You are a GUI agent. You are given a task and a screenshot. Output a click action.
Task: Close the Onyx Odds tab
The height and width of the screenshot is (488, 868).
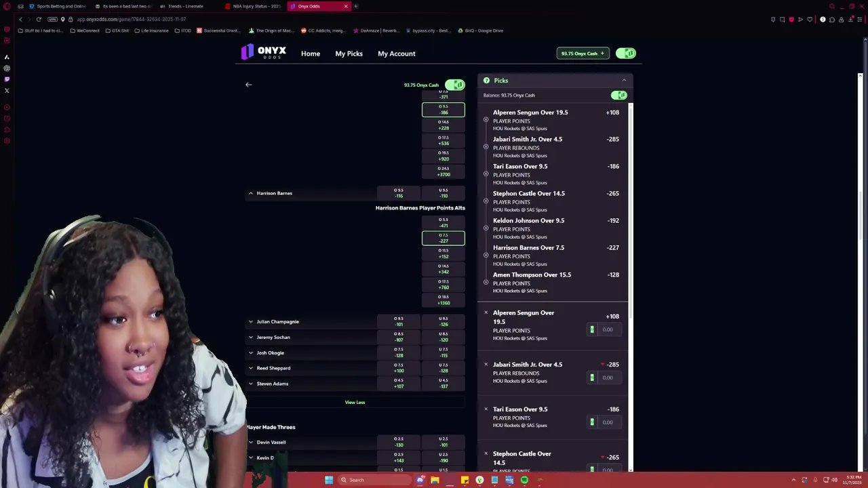[346, 6]
